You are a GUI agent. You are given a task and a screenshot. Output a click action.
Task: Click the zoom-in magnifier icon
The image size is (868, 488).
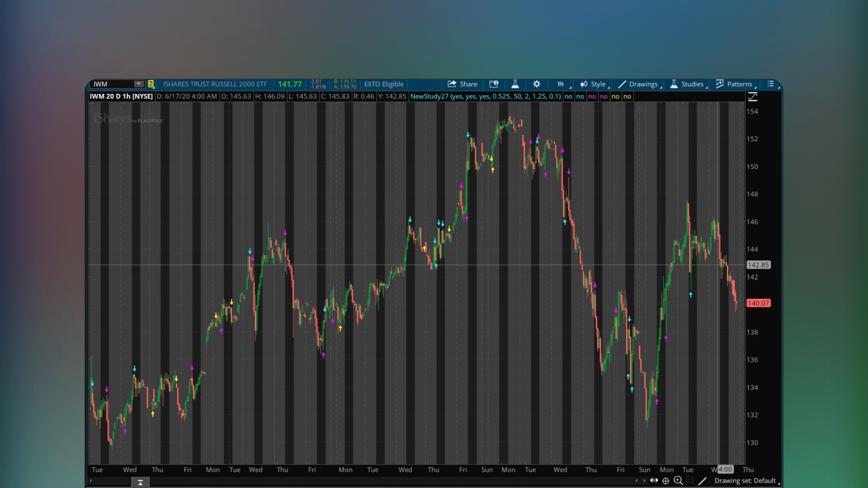678,481
